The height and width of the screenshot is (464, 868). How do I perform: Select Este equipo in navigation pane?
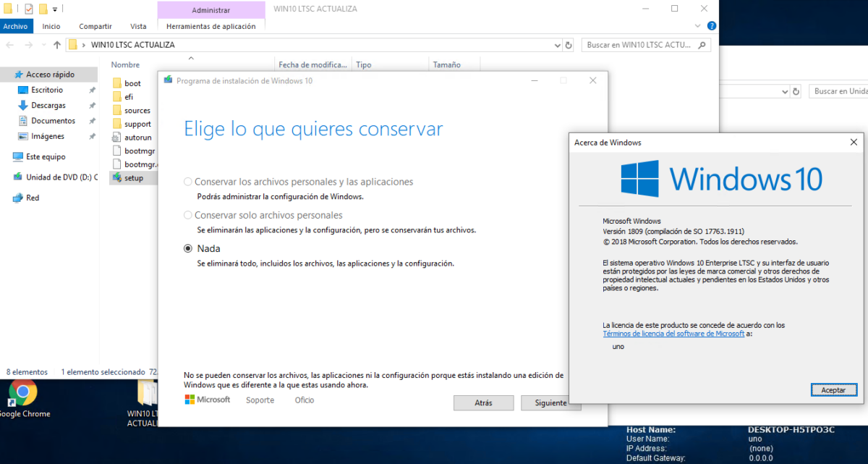click(x=45, y=156)
